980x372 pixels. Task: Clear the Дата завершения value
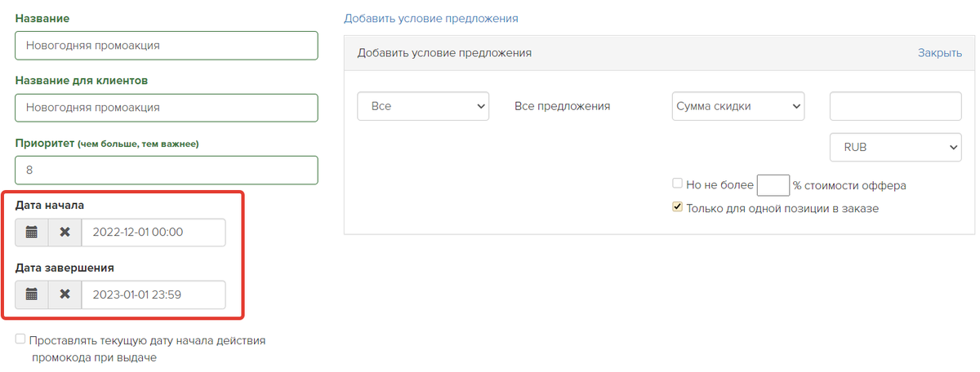coord(65,294)
